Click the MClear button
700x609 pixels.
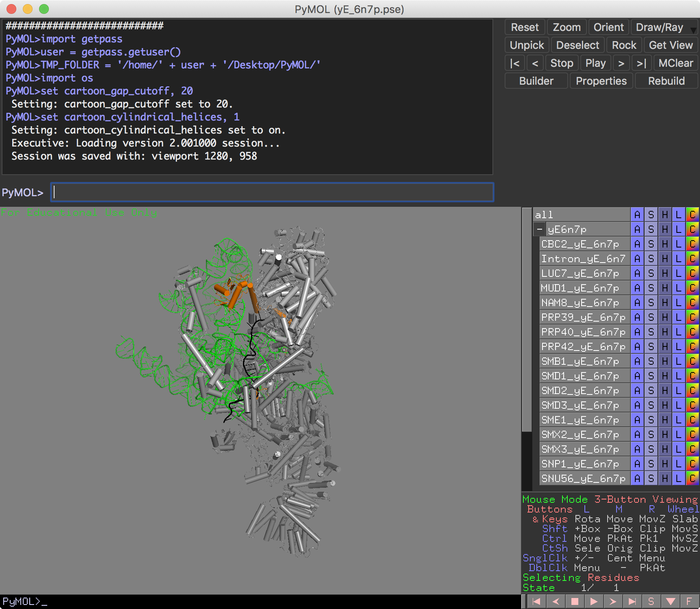[x=676, y=63]
